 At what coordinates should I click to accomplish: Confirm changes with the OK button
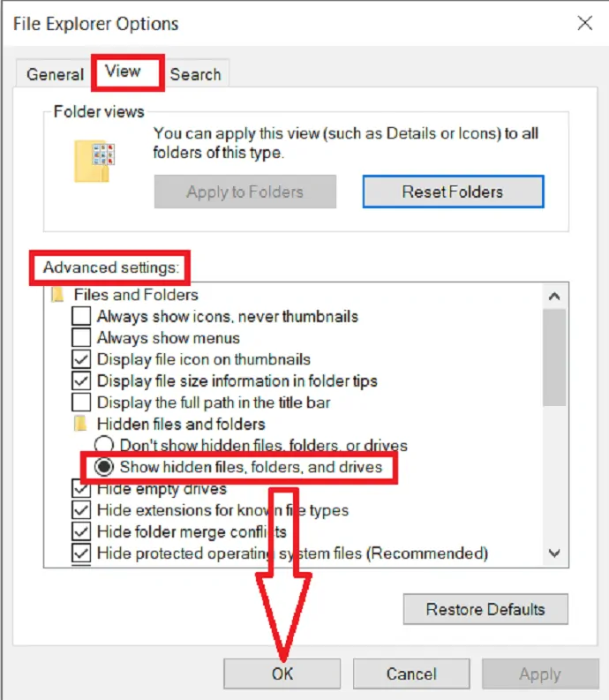(x=282, y=674)
